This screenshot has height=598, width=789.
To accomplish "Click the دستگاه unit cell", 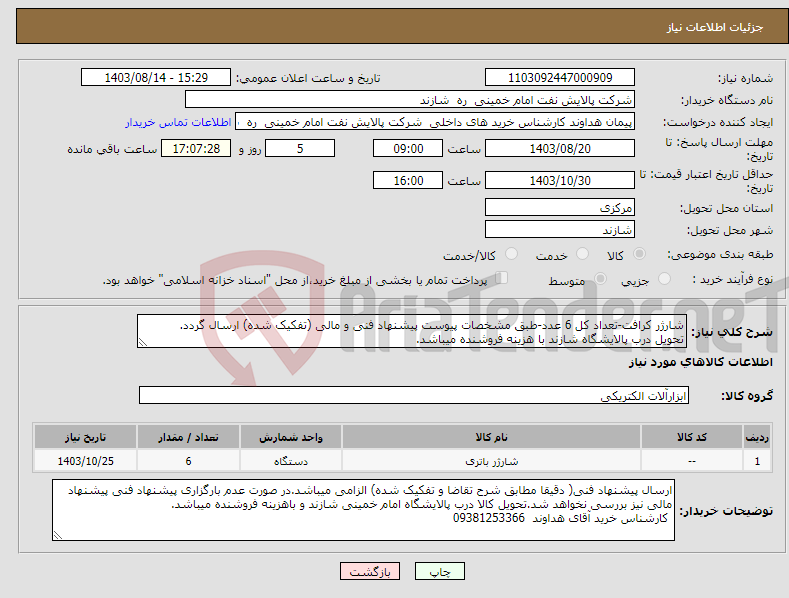I will coord(291,461).
